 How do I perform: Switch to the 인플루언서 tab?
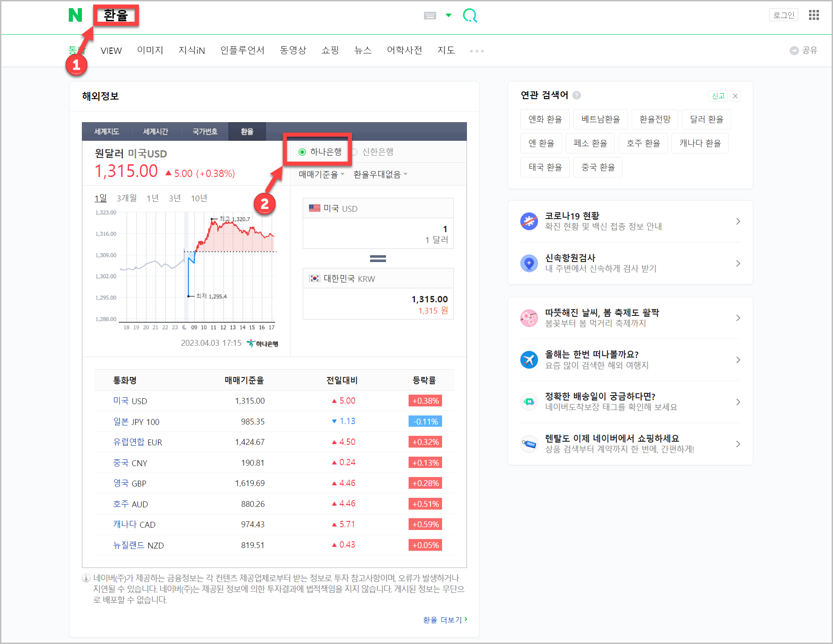pyautogui.click(x=243, y=50)
